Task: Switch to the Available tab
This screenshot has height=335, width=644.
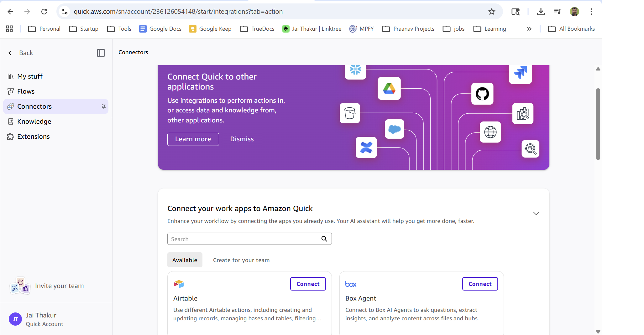Action: pyautogui.click(x=185, y=260)
